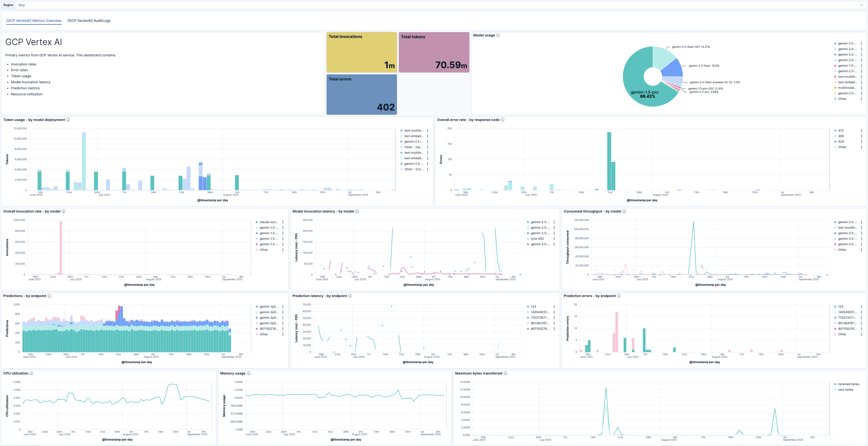Click the Total errors metric tile
The image size is (868, 446).
coord(361,95)
